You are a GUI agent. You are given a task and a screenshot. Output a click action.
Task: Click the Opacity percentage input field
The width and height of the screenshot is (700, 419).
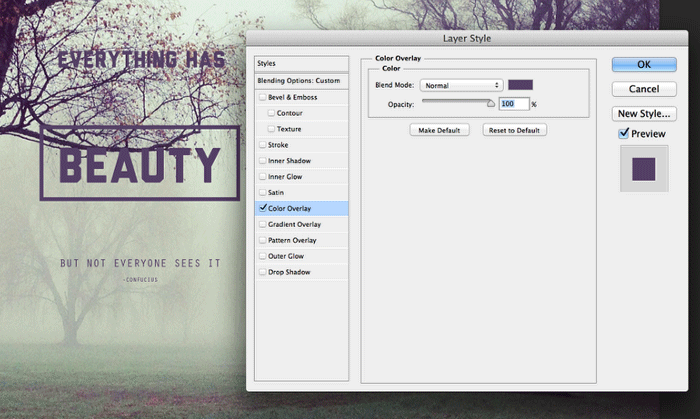coord(513,104)
